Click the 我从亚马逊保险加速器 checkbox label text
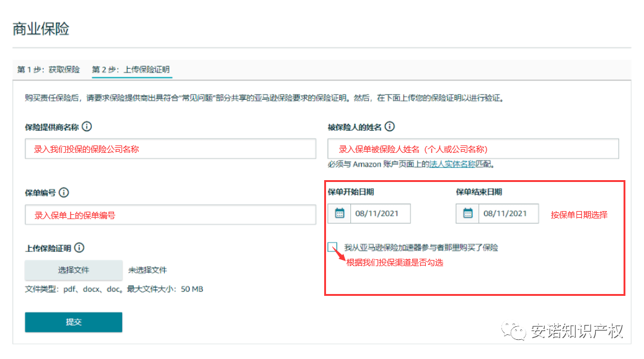Screen dimensions: 644x359 click(x=421, y=248)
